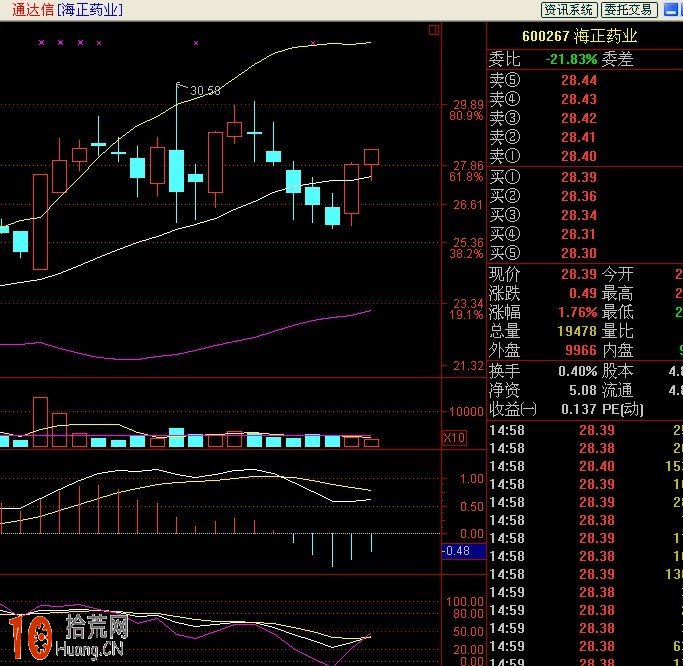Click the small square icon atop the chart
The image size is (683, 666).
click(434, 30)
